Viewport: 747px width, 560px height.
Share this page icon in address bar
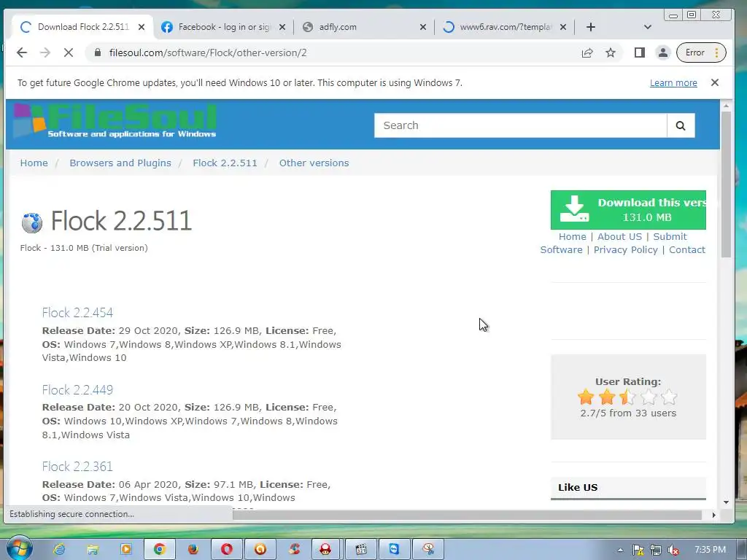[587, 52]
